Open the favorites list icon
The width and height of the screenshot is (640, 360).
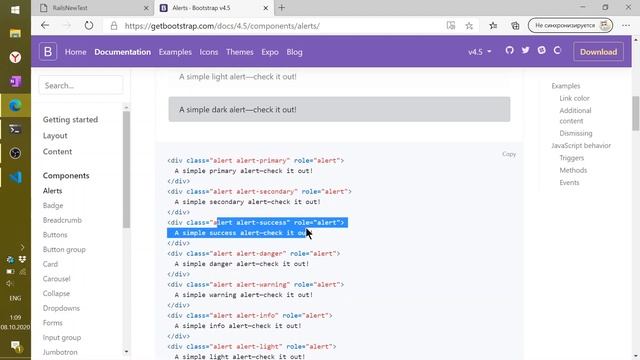tap(493, 25)
